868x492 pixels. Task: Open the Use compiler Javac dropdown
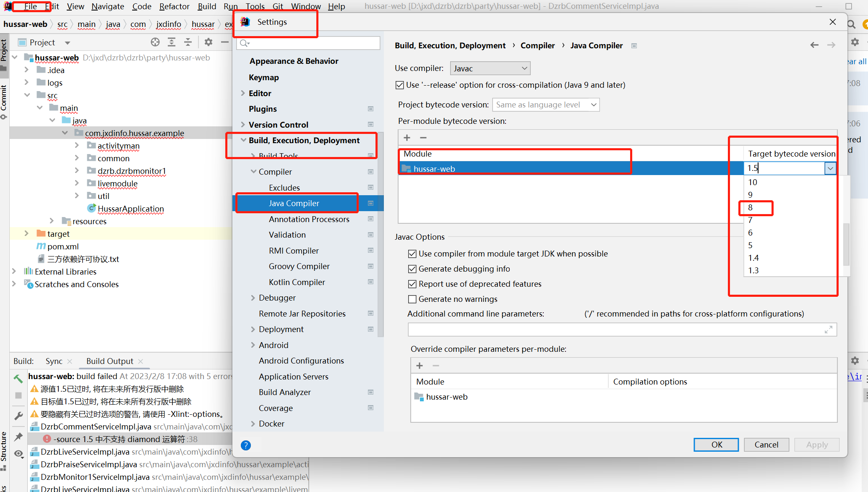point(490,68)
